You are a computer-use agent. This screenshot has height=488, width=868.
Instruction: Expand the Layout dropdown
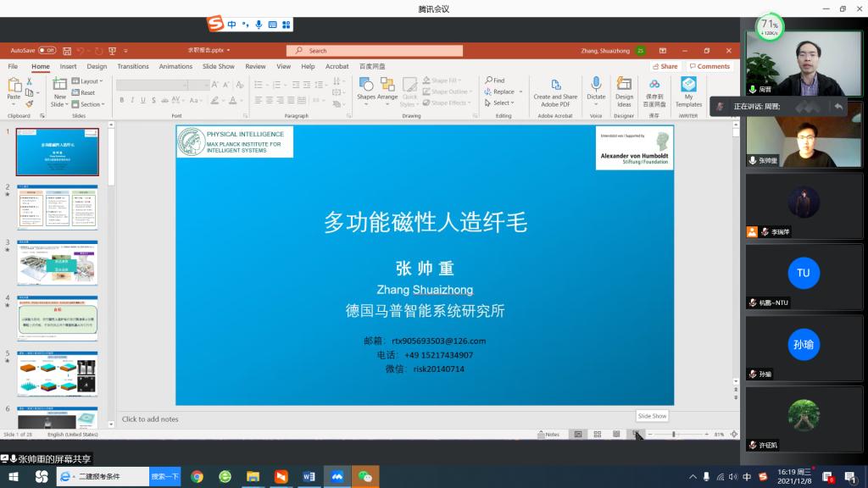point(88,81)
